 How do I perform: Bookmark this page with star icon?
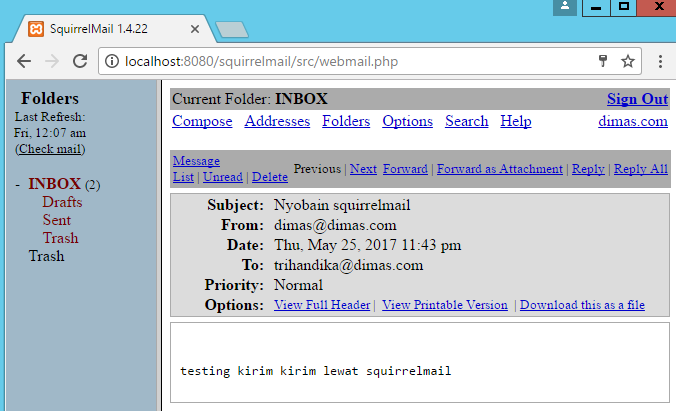pos(628,61)
